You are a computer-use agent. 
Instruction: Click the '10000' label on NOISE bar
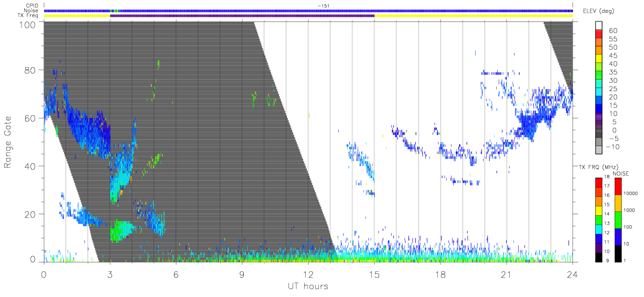tap(630, 194)
